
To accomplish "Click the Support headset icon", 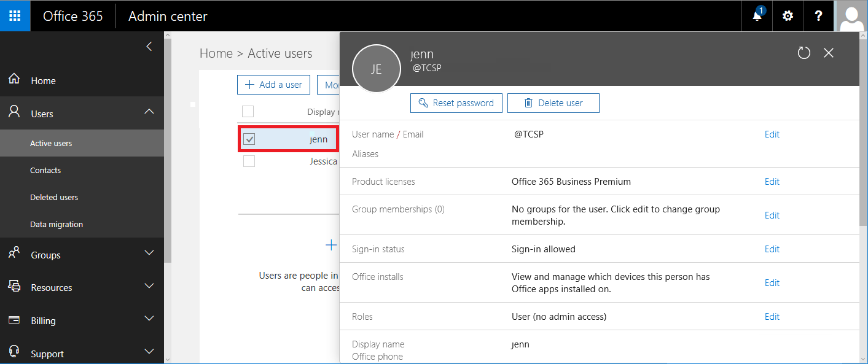I will pos(14,352).
